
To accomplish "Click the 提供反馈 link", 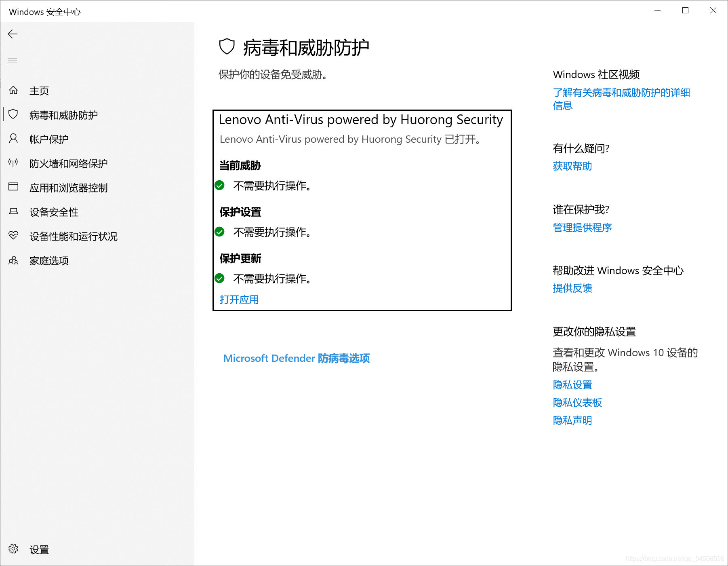I will coord(572,288).
